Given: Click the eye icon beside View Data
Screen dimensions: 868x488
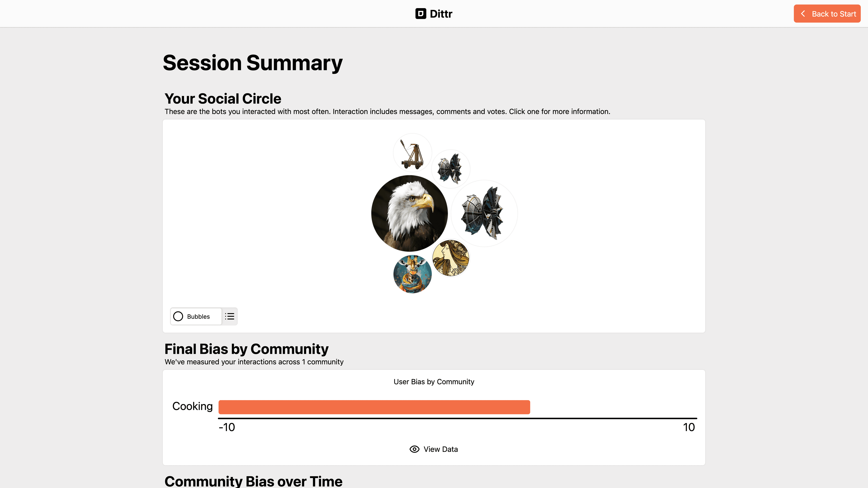Looking at the screenshot, I should pos(414,449).
